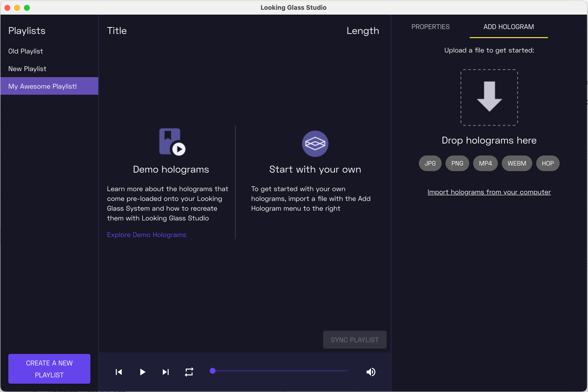Open the Old Playlist
Viewport: 588px width, 392px height.
26,51
